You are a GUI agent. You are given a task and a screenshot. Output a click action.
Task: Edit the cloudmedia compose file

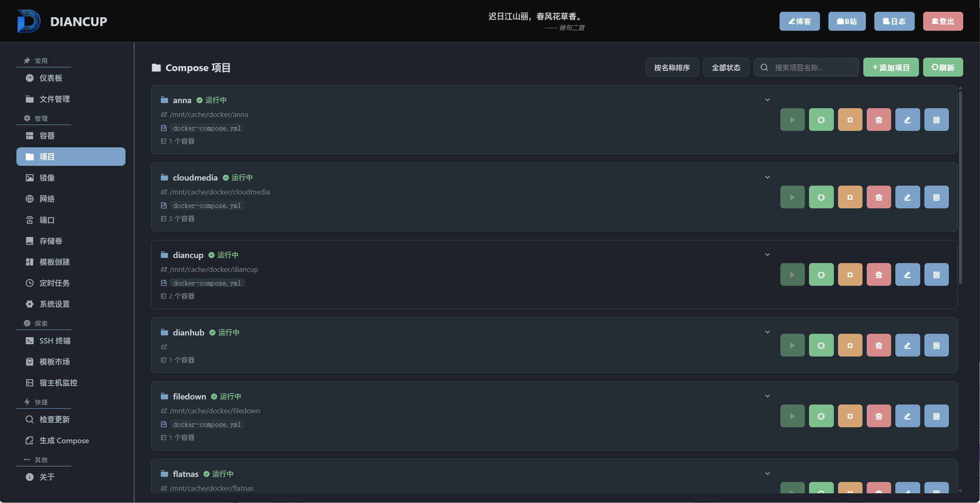click(x=907, y=197)
